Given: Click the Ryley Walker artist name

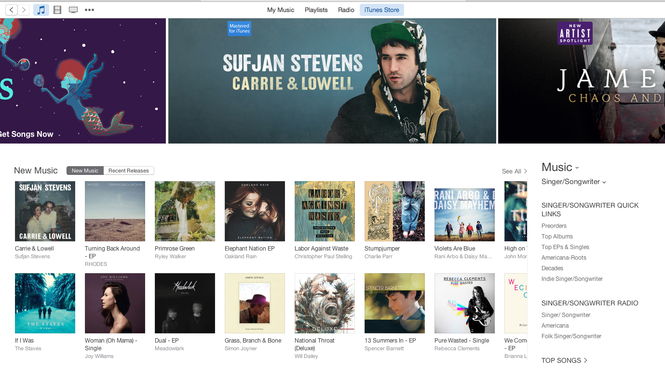Looking at the screenshot, I should click(x=170, y=256).
